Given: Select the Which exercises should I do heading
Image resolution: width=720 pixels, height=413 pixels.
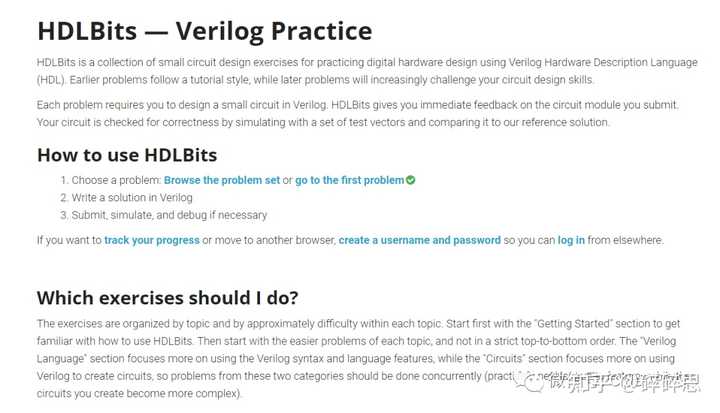Looking at the screenshot, I should coord(167,298).
